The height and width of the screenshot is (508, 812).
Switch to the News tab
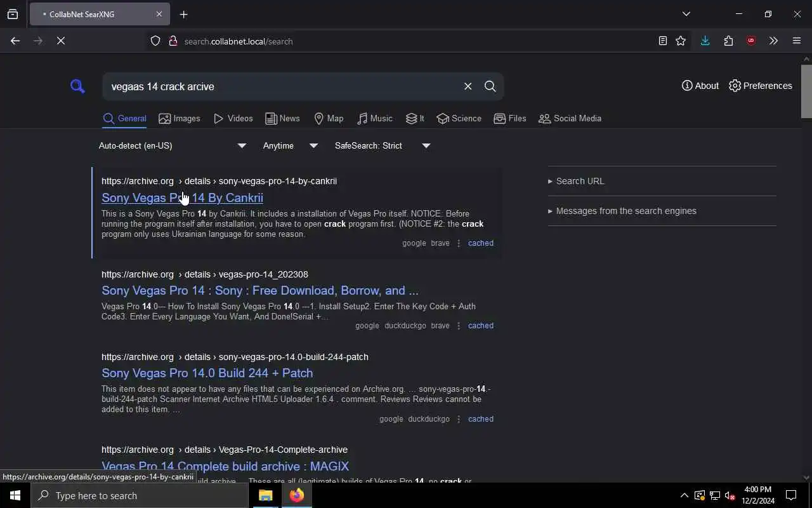click(282, 119)
